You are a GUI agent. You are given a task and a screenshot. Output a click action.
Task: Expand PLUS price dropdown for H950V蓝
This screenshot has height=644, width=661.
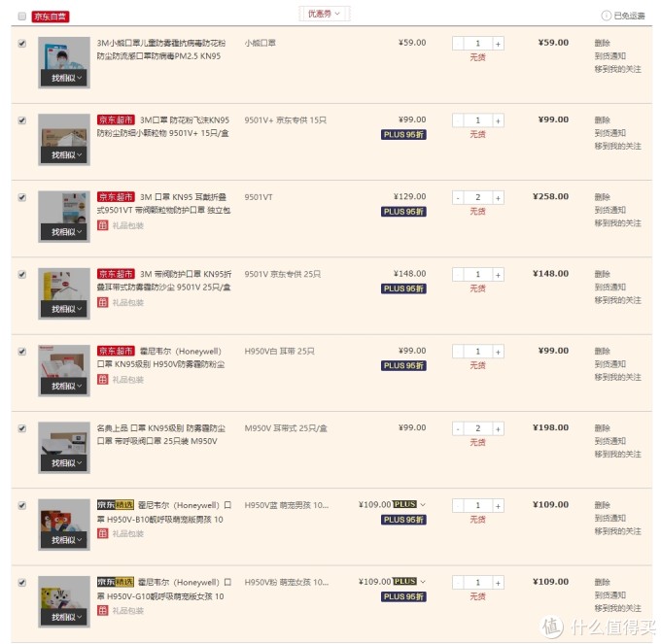coord(423,504)
